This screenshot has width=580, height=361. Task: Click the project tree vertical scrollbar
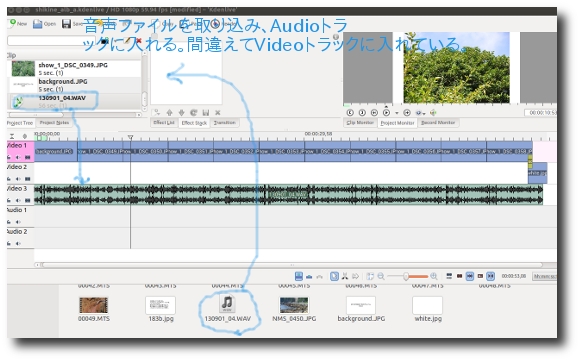pyautogui.click(x=144, y=81)
